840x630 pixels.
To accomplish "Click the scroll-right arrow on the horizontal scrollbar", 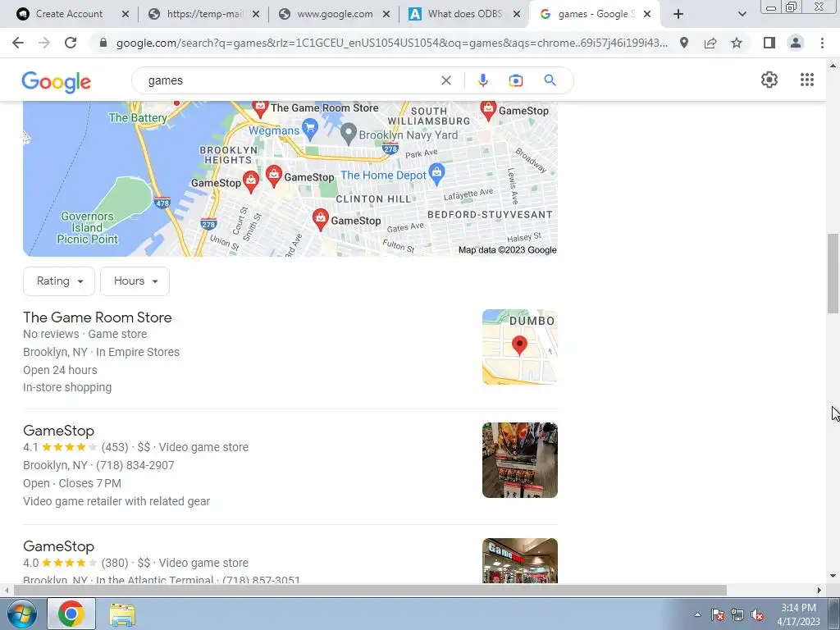I will (819, 591).
